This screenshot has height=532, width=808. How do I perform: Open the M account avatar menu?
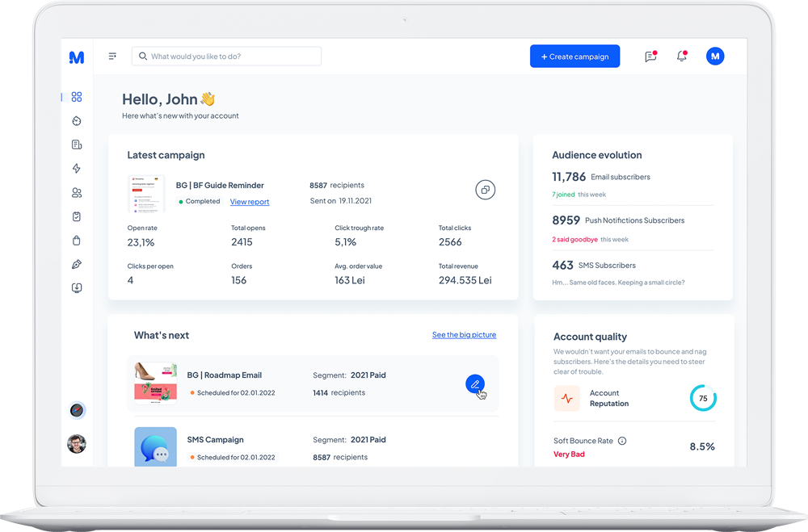pos(714,57)
